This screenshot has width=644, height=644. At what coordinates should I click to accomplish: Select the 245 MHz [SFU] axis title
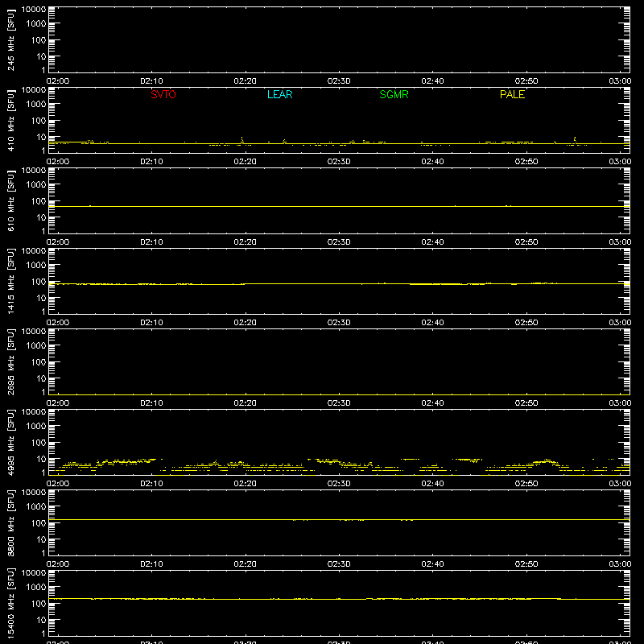(10, 39)
